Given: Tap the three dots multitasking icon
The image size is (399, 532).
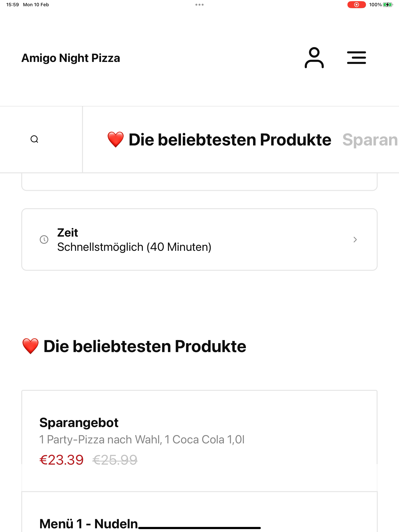Looking at the screenshot, I should pos(199,4).
